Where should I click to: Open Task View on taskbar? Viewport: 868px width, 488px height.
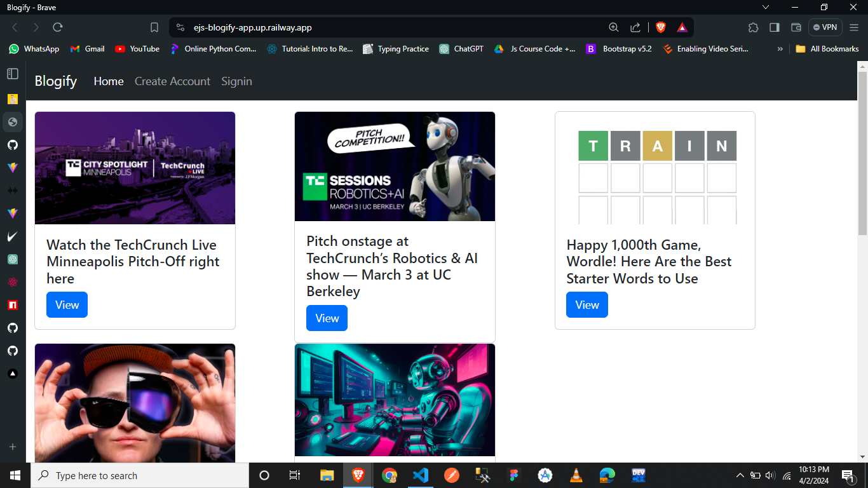click(295, 475)
